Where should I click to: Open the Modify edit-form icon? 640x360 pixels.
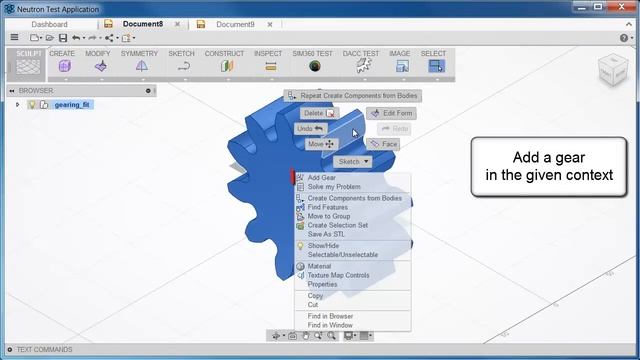pos(100,66)
